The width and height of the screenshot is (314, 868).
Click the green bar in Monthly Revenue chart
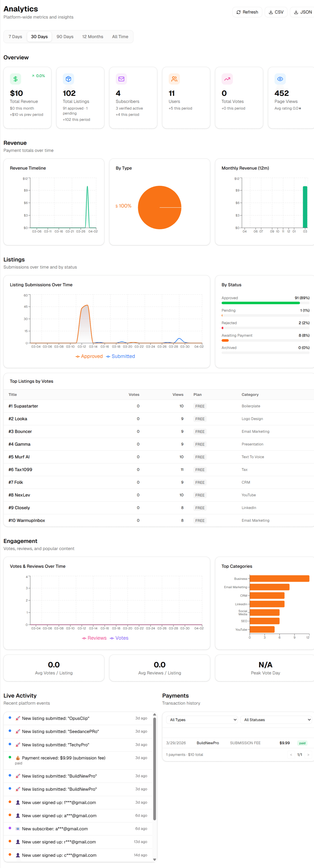pyautogui.click(x=305, y=207)
